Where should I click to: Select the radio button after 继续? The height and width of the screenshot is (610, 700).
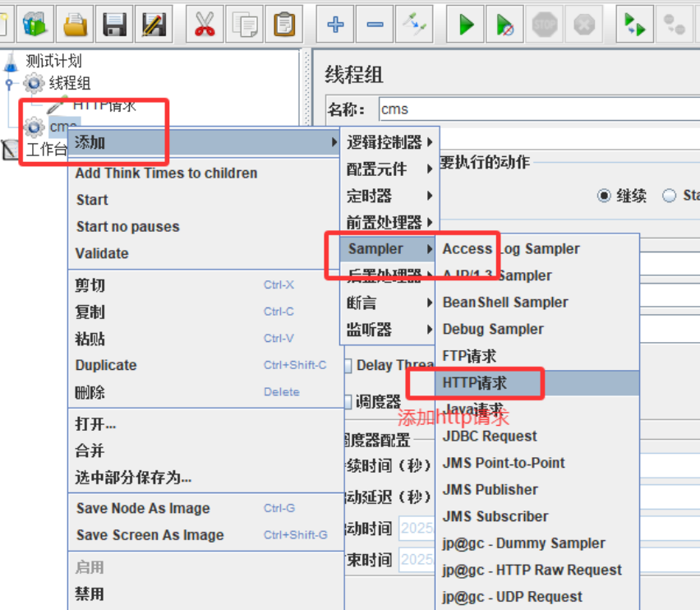click(x=670, y=196)
